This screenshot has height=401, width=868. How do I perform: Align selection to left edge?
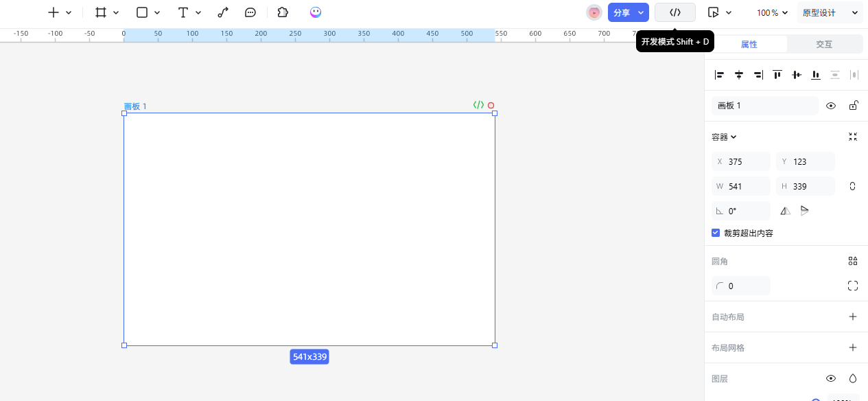tap(719, 75)
